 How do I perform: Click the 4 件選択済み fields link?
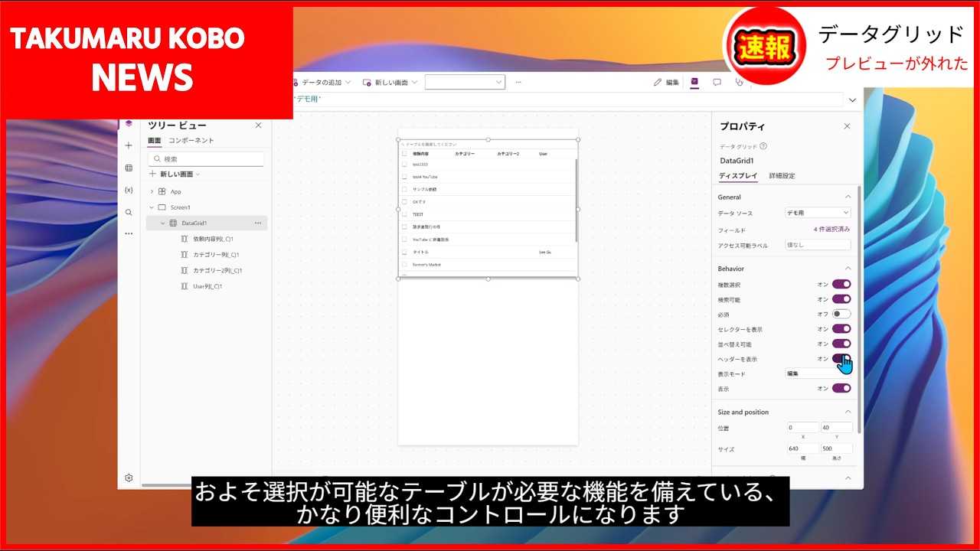pyautogui.click(x=831, y=229)
